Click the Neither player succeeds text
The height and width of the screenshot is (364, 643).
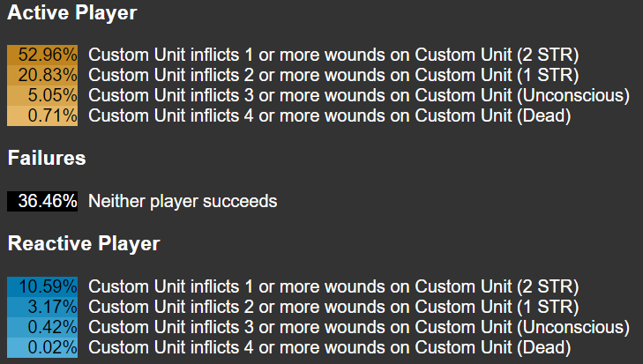point(183,201)
